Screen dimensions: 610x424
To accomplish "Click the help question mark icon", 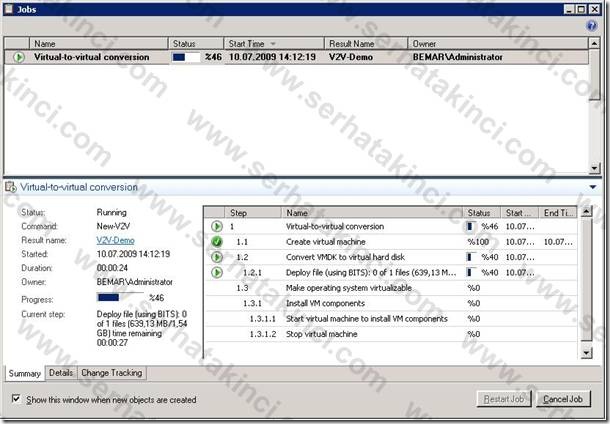I will point(591,26).
